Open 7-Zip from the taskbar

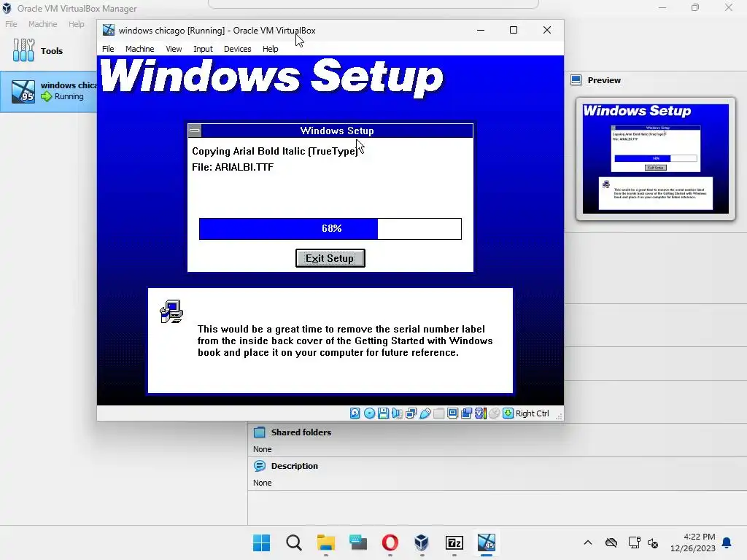point(454,542)
